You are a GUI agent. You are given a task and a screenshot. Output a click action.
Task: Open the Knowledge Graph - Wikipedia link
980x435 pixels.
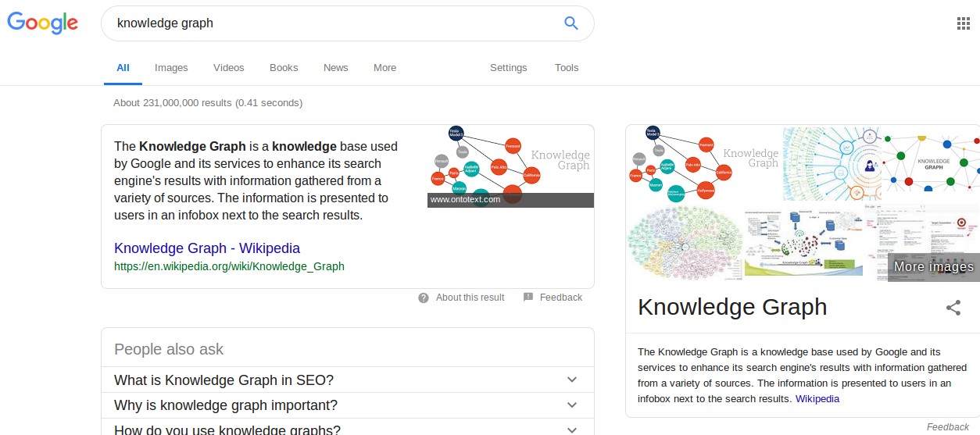pyautogui.click(x=207, y=248)
